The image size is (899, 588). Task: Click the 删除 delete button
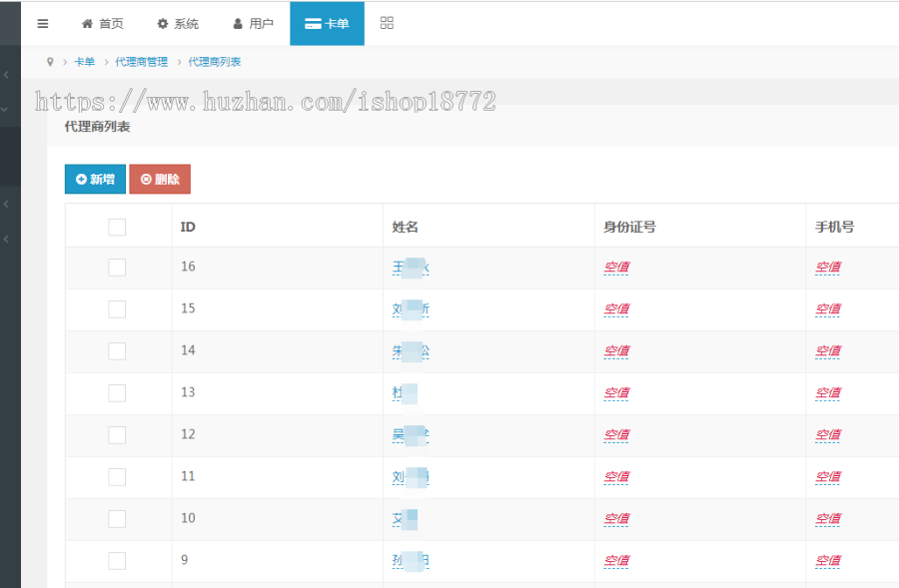160,179
